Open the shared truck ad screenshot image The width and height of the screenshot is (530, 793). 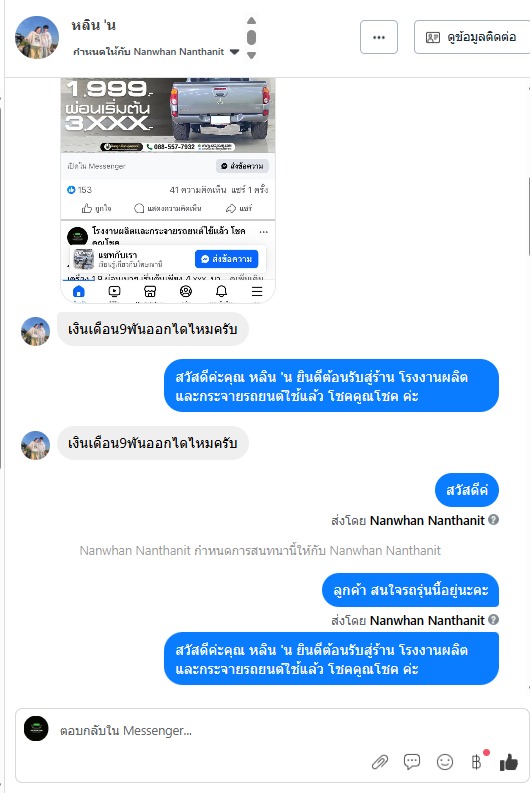point(168,190)
